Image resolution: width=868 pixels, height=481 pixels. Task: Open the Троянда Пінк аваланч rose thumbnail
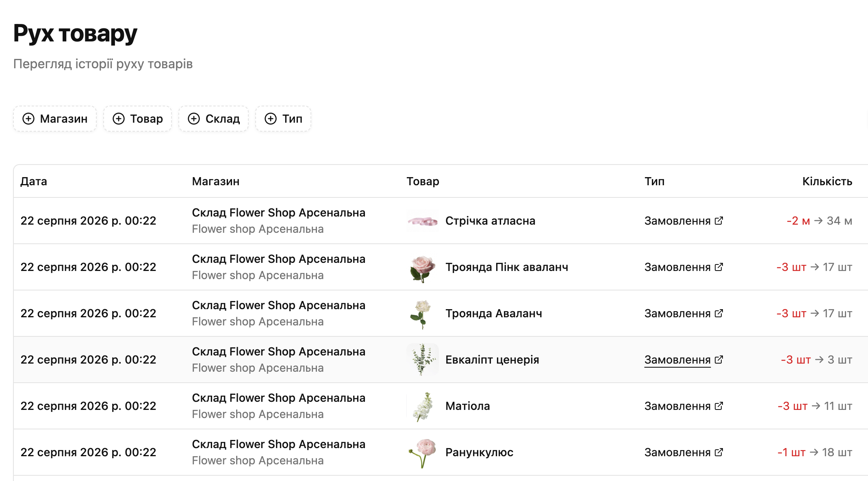[x=423, y=267]
